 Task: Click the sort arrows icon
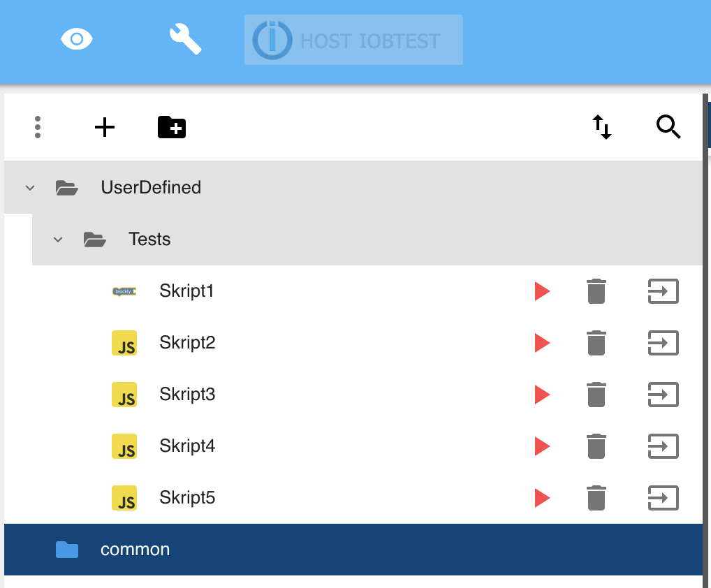pos(602,127)
